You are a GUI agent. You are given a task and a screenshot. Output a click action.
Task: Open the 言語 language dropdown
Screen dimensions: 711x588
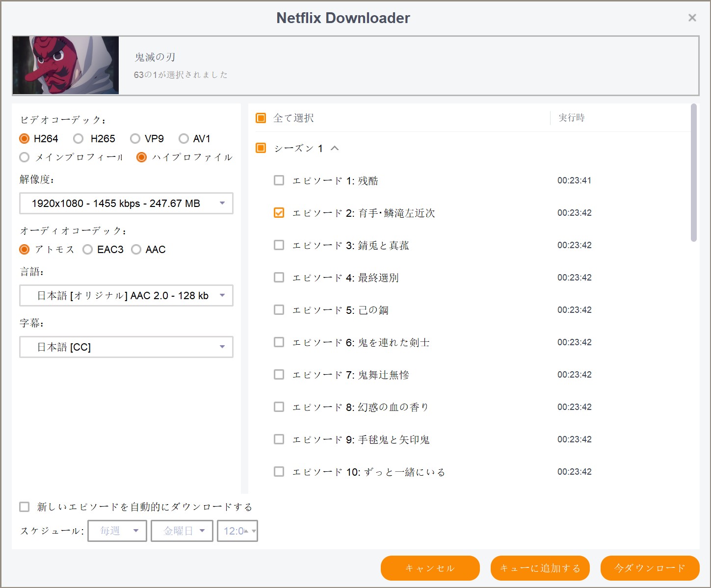coord(126,296)
